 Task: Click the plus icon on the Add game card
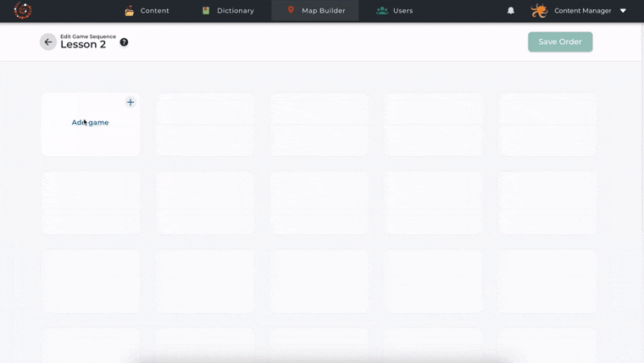[x=130, y=102]
